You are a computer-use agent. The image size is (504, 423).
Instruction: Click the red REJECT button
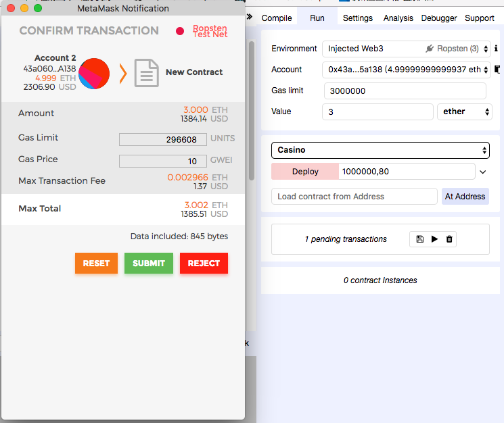pyautogui.click(x=204, y=263)
